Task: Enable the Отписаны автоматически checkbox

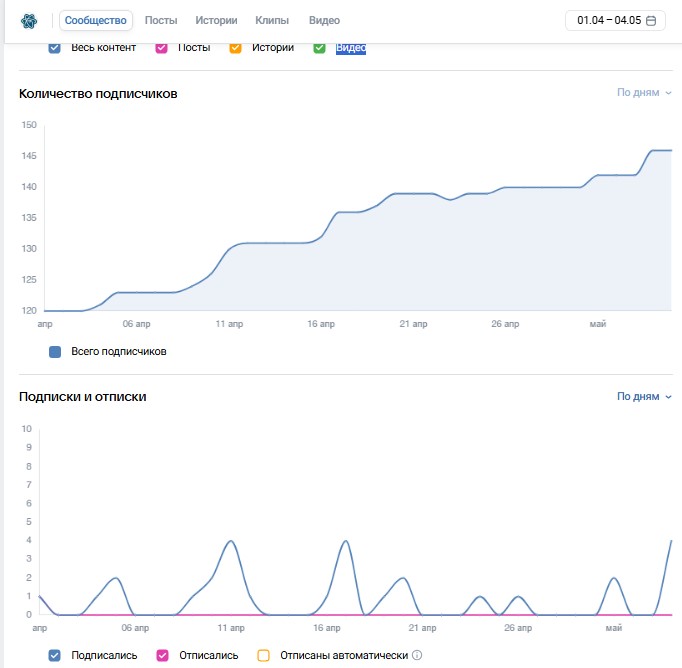Action: tap(264, 655)
